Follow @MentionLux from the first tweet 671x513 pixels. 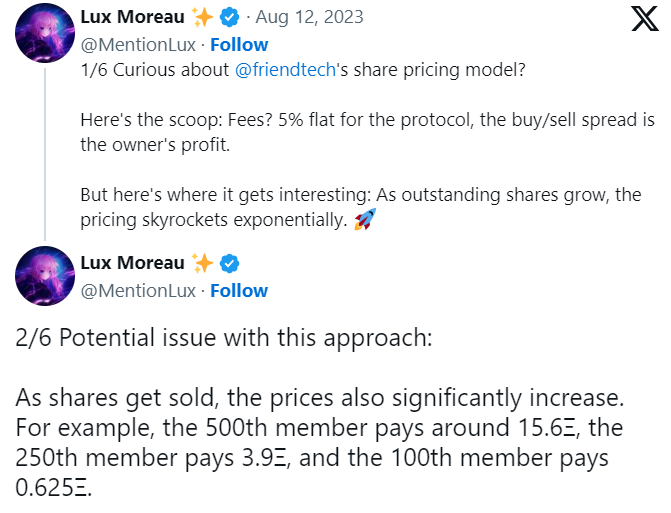tap(239, 44)
